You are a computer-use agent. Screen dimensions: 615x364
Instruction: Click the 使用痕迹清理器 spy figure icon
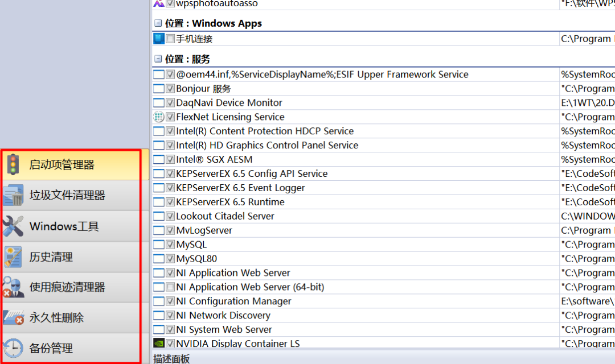point(13,287)
